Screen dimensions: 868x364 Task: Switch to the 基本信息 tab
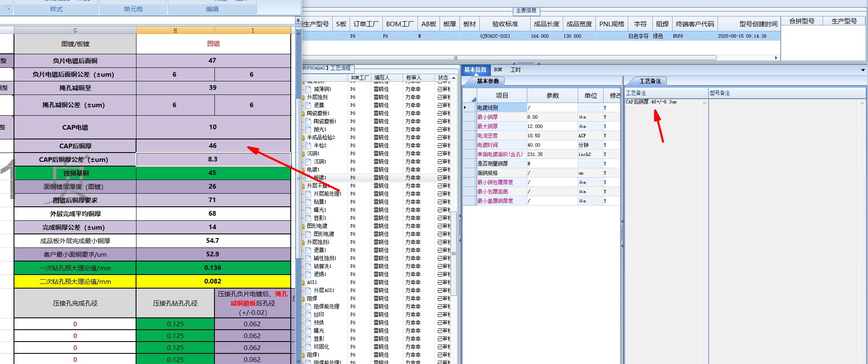[x=475, y=70]
